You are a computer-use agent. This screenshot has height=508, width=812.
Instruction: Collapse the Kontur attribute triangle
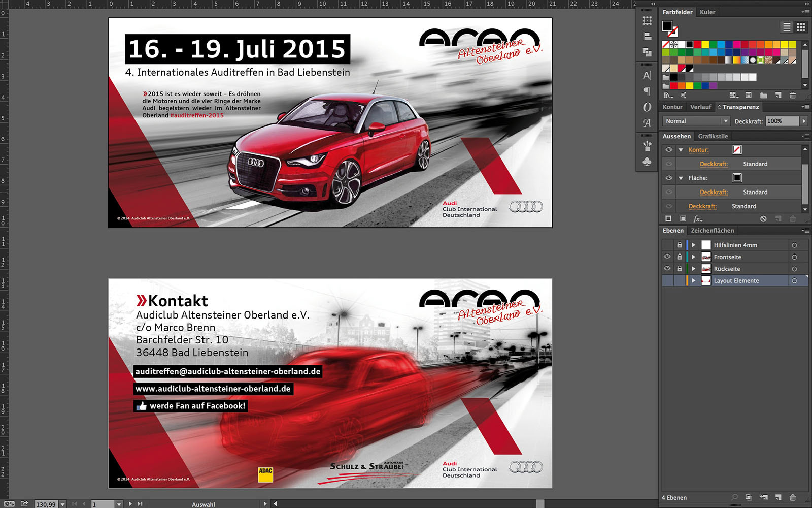click(x=681, y=150)
